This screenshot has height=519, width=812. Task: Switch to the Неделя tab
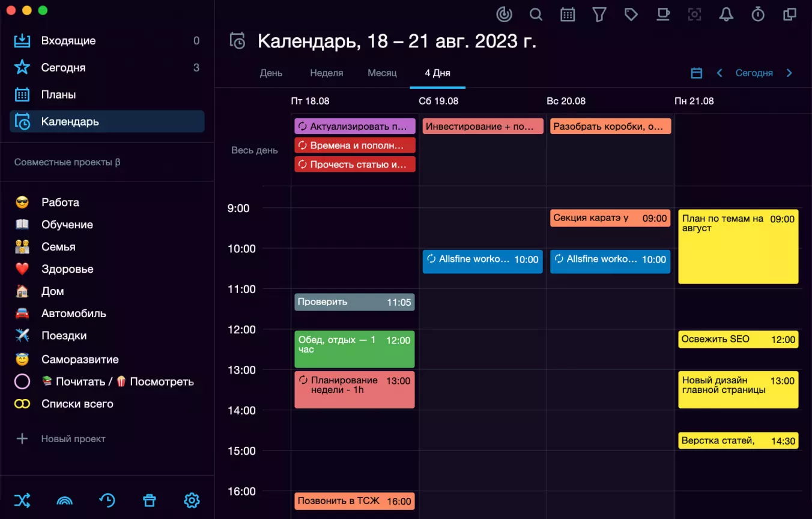pos(327,73)
